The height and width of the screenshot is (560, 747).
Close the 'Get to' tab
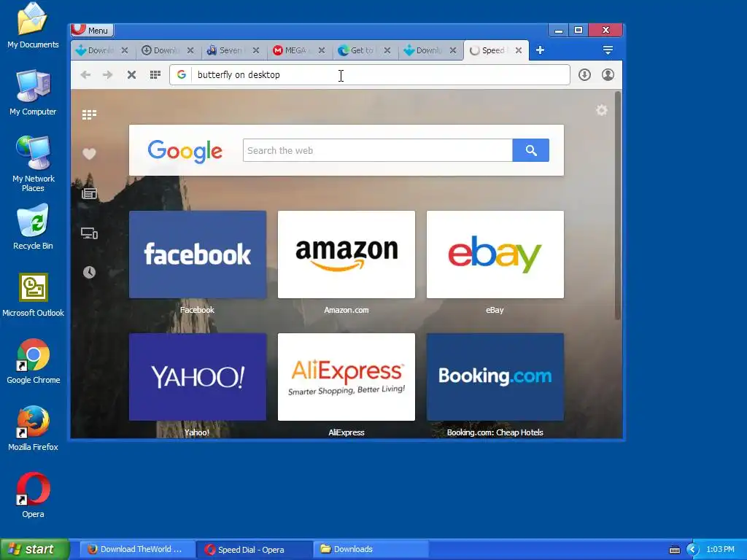(x=387, y=50)
